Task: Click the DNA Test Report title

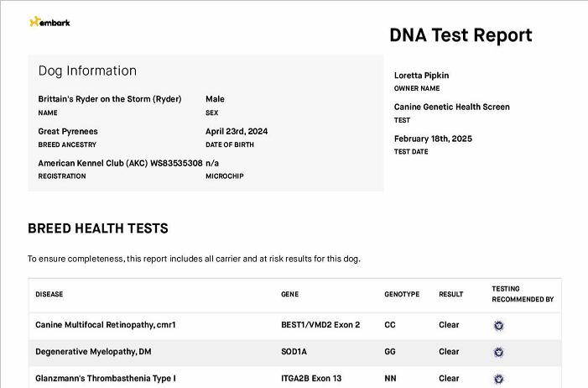Action: pos(461,35)
